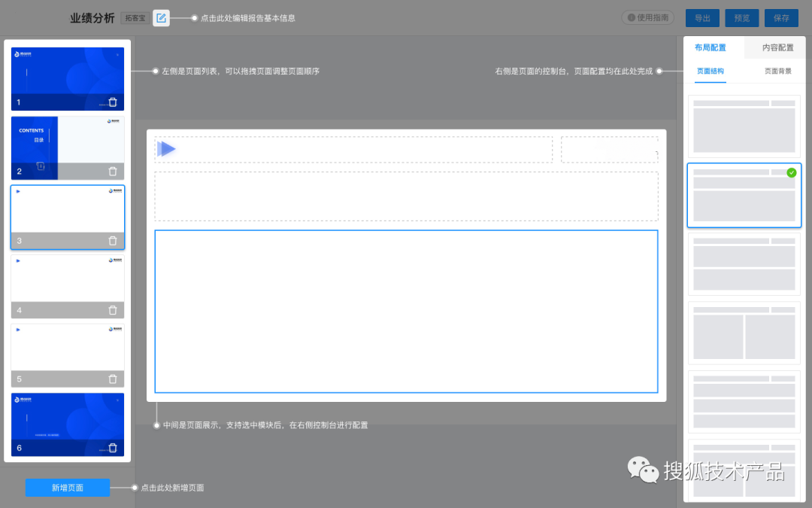812x508 pixels.
Task: Click the 预览 preview button
Action: 742,17
